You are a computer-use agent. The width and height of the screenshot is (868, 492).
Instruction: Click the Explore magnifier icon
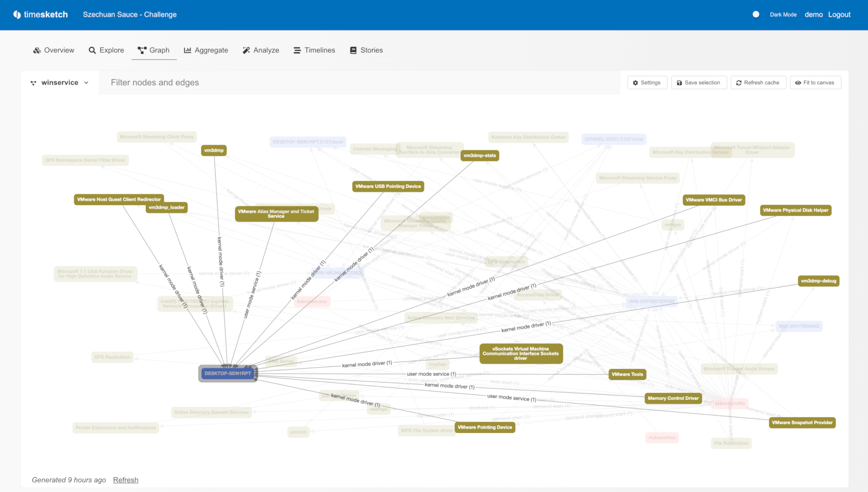point(92,50)
